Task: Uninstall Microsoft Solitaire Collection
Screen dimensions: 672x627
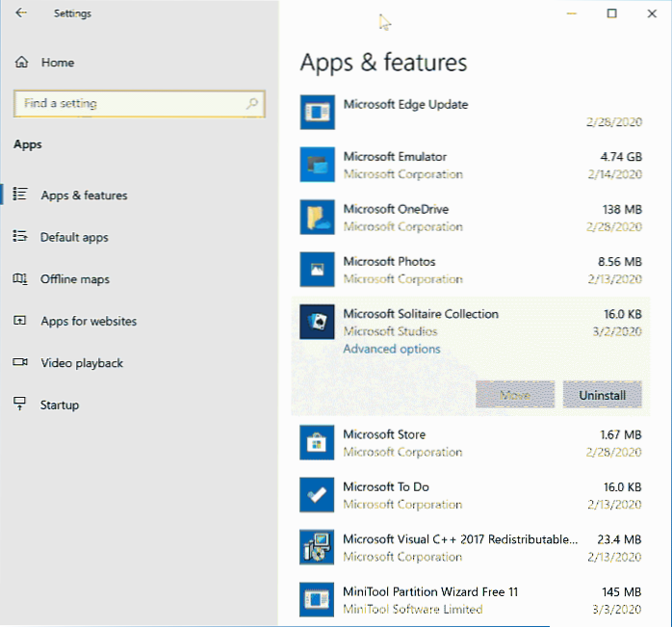Action: tap(602, 395)
